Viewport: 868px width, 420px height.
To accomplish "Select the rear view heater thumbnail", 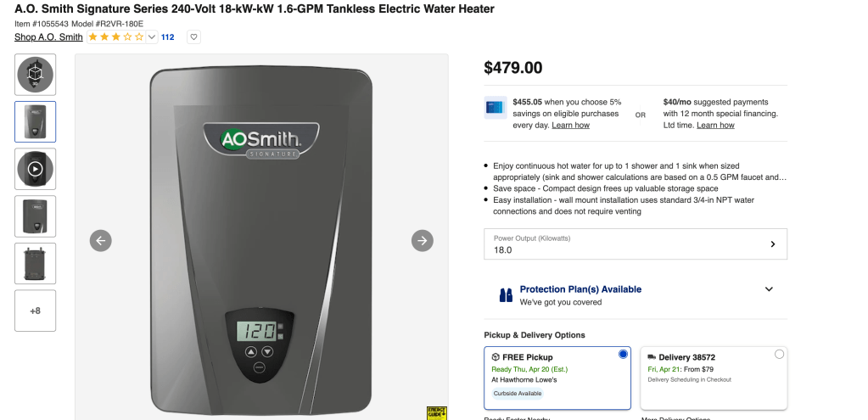I will 35,263.
